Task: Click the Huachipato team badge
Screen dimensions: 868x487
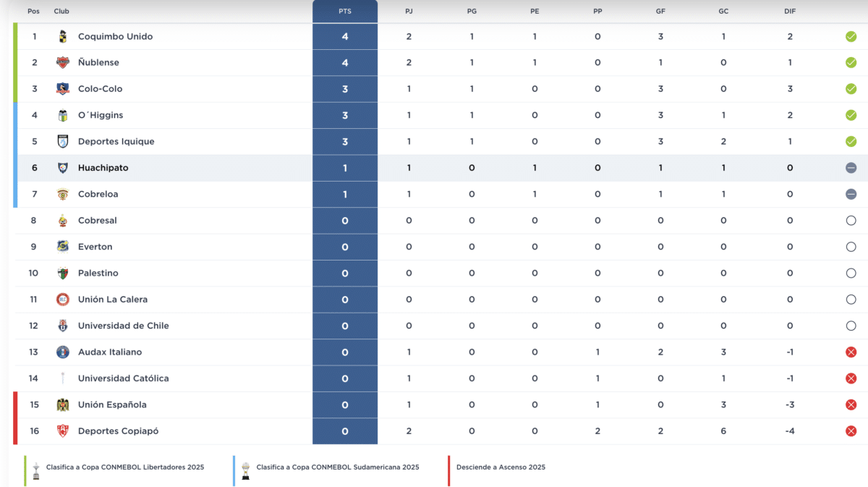Action: (x=62, y=167)
